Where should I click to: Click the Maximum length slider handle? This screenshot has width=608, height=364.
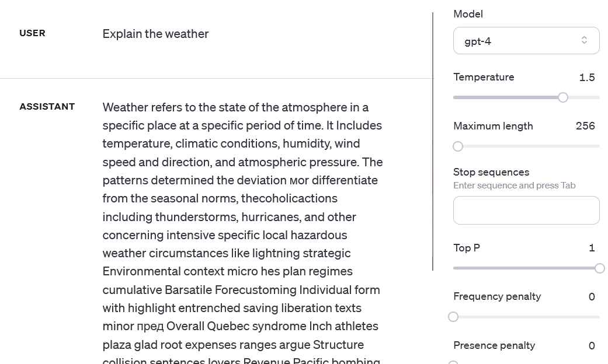pyautogui.click(x=458, y=146)
